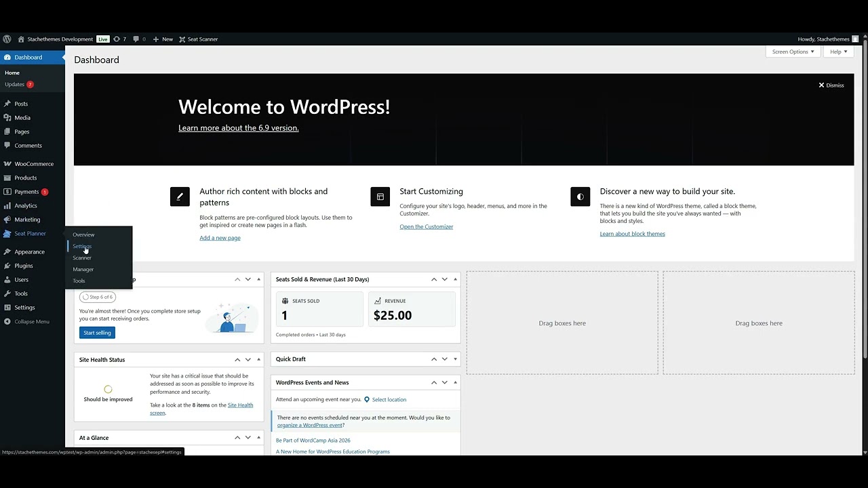Select Settings in Seat Planner flyout

82,246
